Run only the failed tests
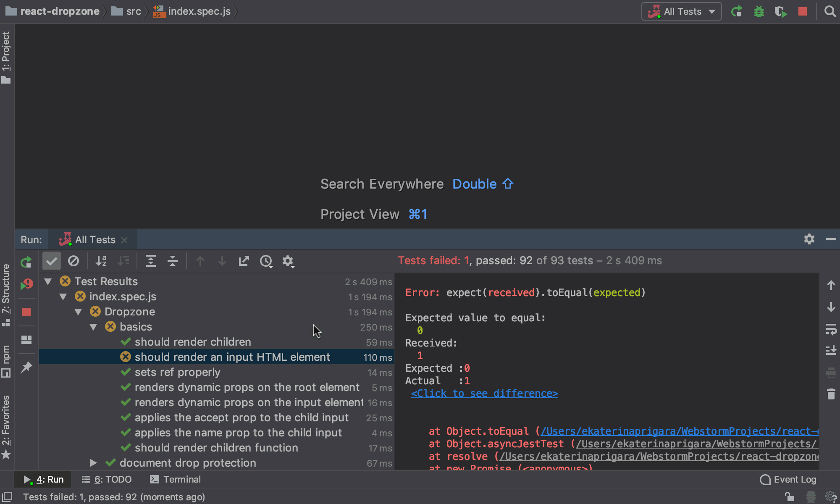This screenshot has height=504, width=840. point(26,284)
